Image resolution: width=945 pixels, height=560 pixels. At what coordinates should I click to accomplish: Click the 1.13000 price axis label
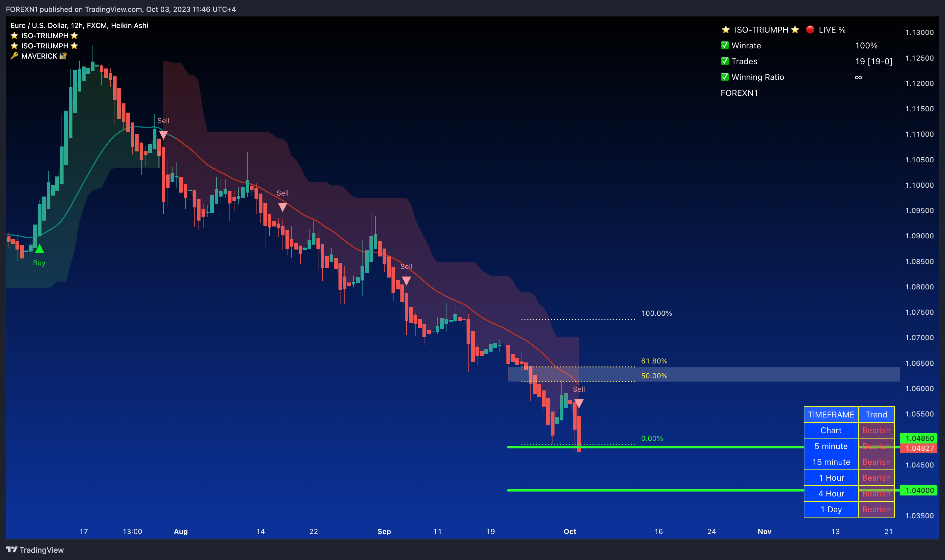919,33
